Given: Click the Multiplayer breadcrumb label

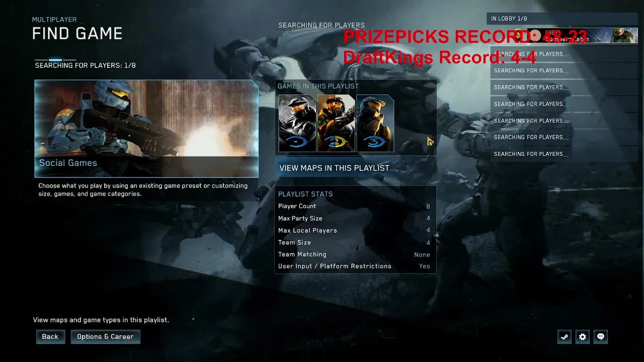Looking at the screenshot, I should pyautogui.click(x=54, y=20).
